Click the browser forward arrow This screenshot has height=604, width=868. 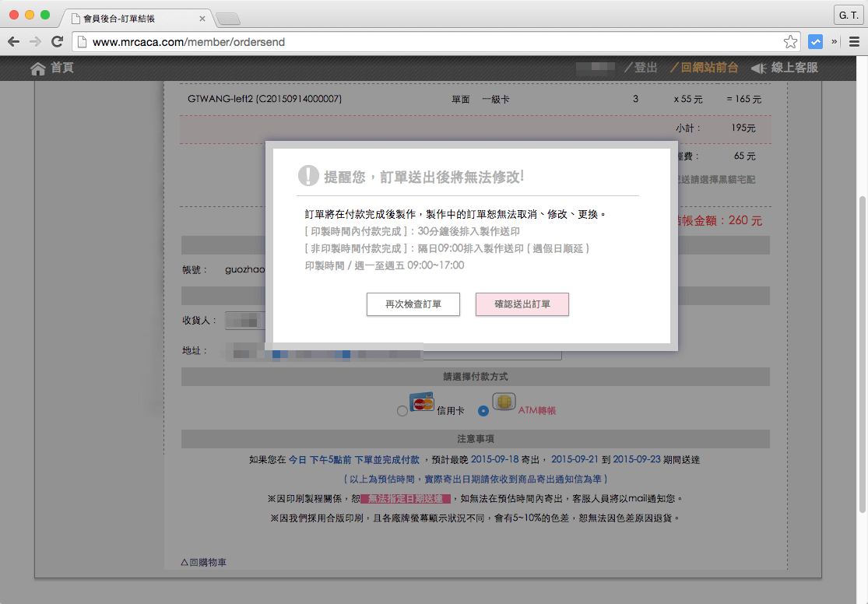point(35,42)
